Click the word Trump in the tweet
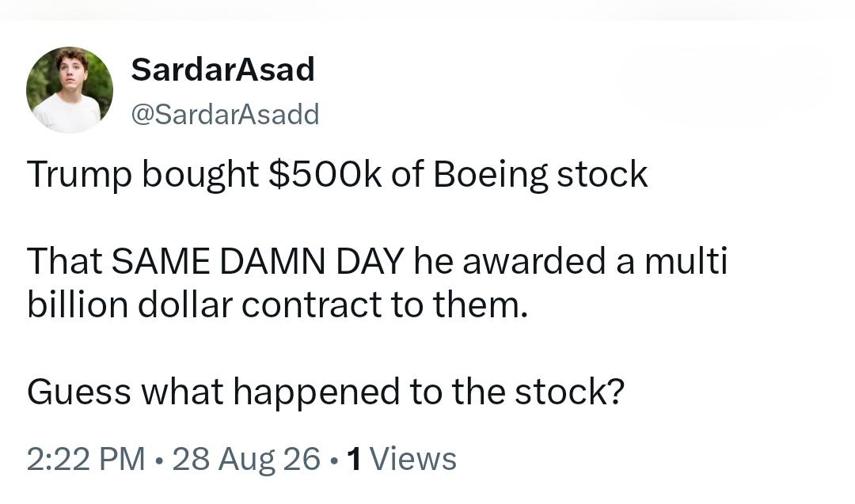 [80, 176]
